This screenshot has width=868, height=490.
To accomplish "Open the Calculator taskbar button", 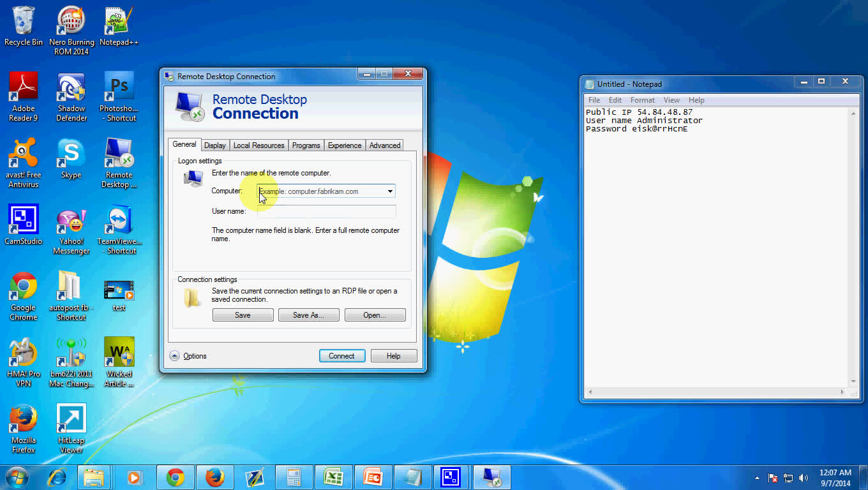I will coord(294,477).
